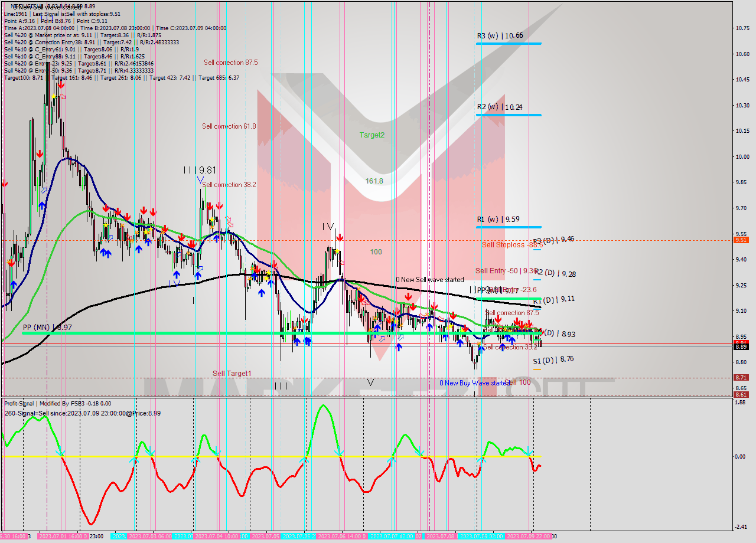The width and height of the screenshot is (756, 543).
Task: Select the 'Sell Entry -50 | 9.36' label
Action: [506, 271]
